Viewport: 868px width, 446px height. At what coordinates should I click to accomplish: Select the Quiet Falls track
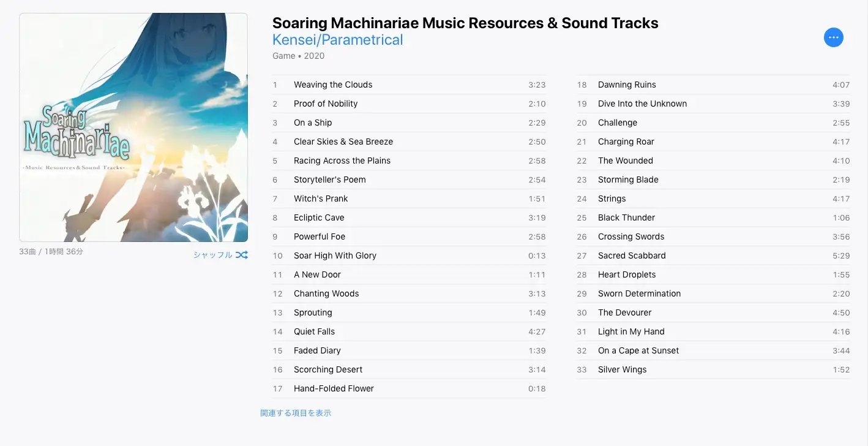click(314, 331)
